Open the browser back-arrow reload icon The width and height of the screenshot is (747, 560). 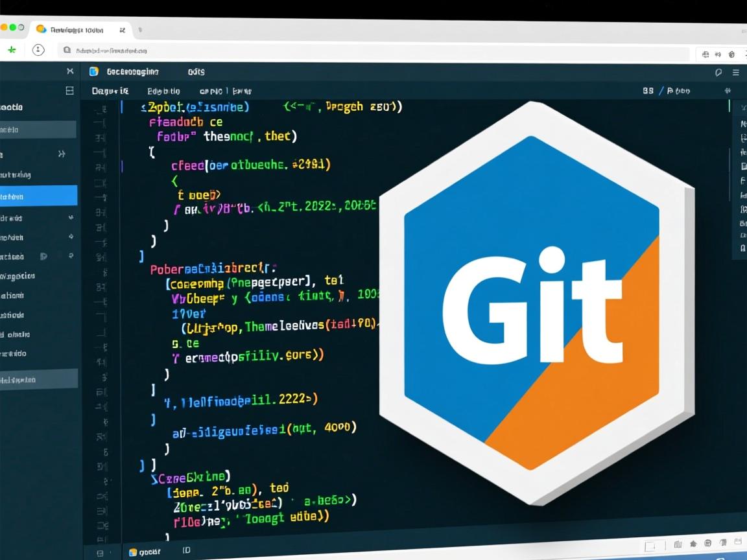coord(39,50)
